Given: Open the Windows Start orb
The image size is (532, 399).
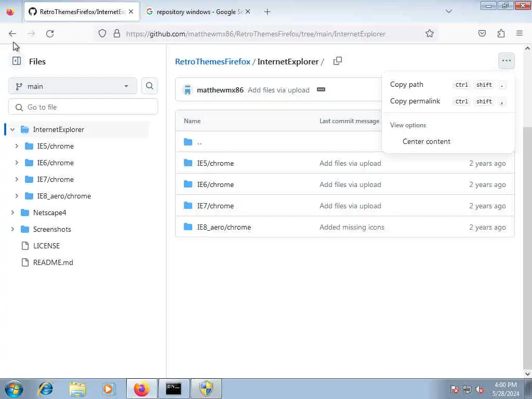Looking at the screenshot, I should 14,389.
